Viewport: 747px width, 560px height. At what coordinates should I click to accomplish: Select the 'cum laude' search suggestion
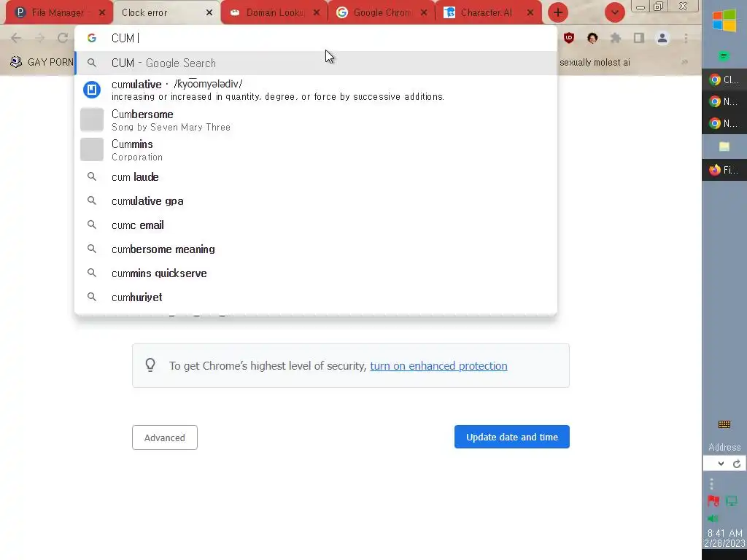pyautogui.click(x=316, y=176)
